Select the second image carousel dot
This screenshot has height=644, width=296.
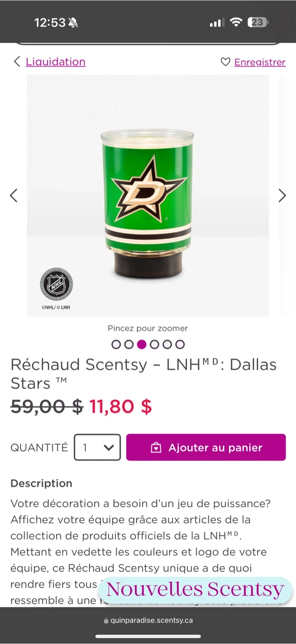(129, 344)
